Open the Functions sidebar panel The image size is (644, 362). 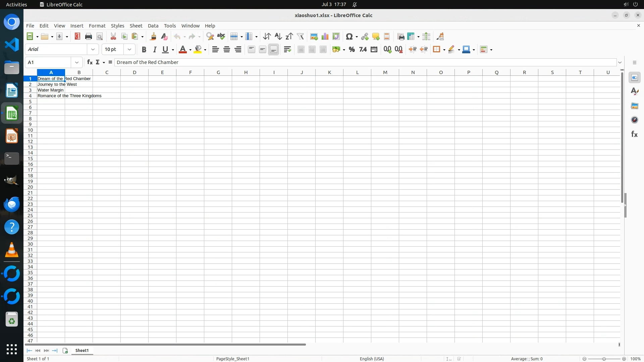coord(634,134)
